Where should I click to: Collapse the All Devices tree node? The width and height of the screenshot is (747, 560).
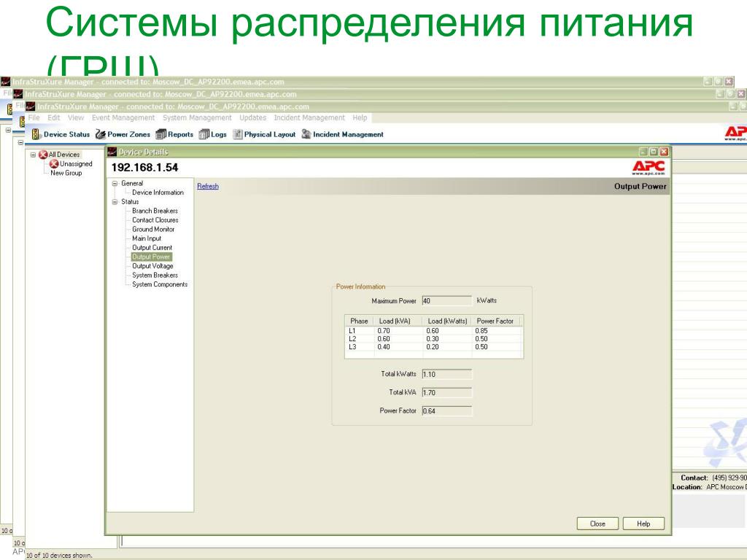pyautogui.click(x=33, y=155)
